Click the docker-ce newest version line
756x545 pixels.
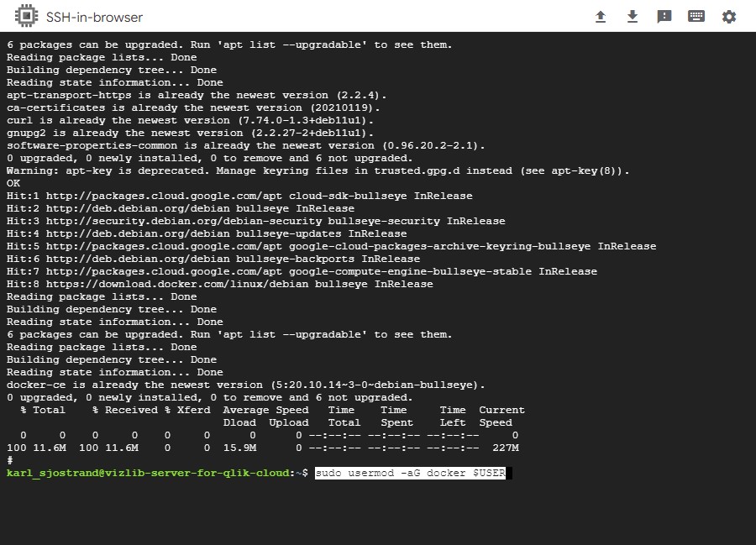(x=245, y=385)
